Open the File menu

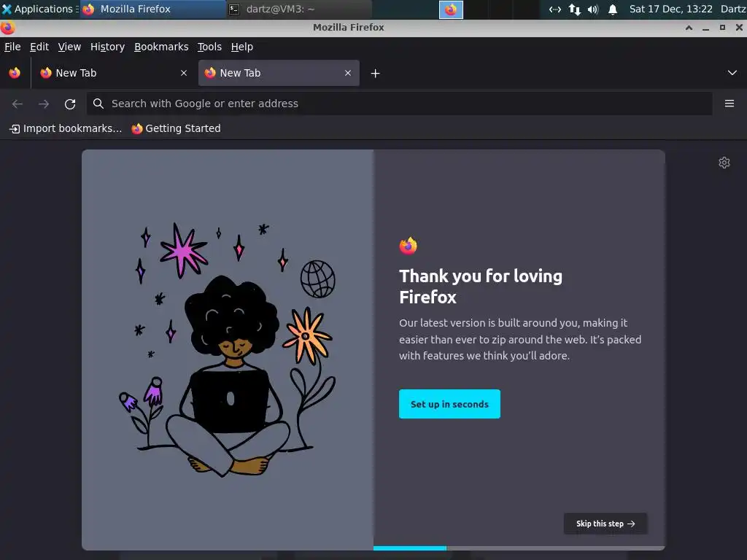click(12, 47)
